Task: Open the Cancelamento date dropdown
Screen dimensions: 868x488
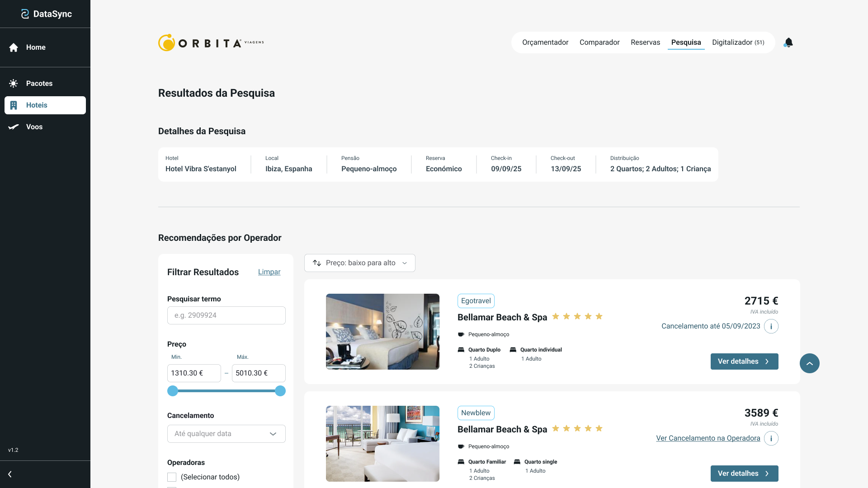Action: (226, 434)
